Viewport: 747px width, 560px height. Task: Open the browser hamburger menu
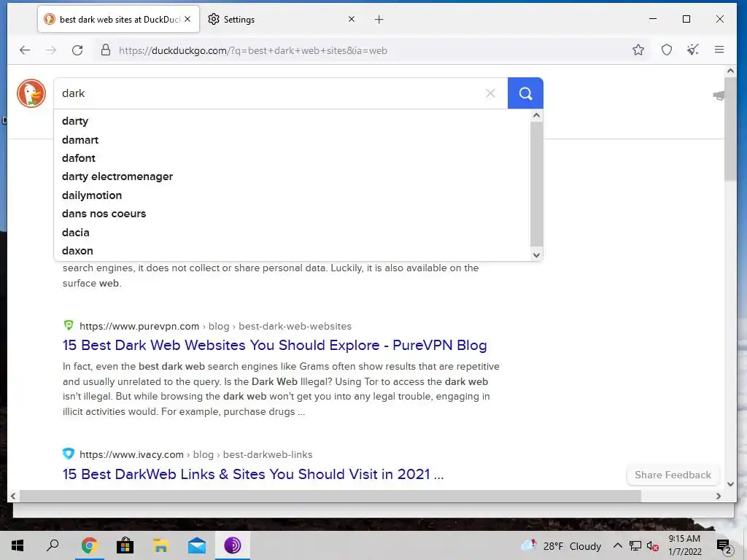click(719, 50)
